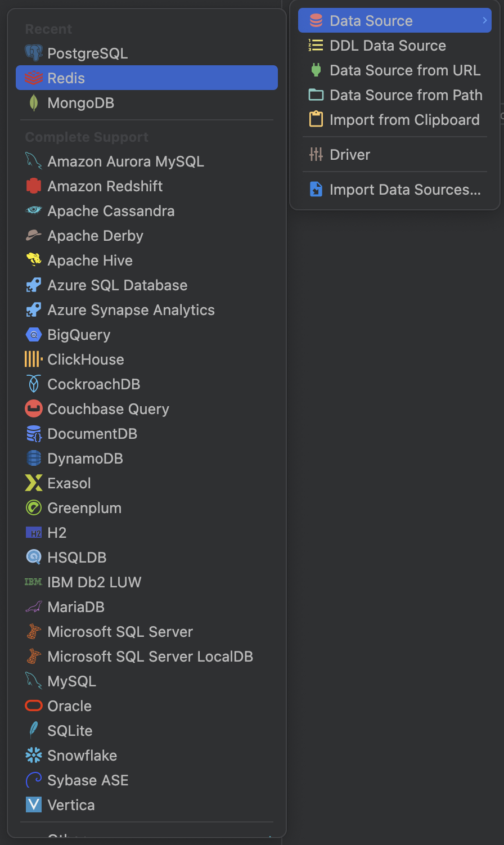The width and height of the screenshot is (504, 845).
Task: Select PostgreSQL from recent list
Action: click(x=147, y=53)
